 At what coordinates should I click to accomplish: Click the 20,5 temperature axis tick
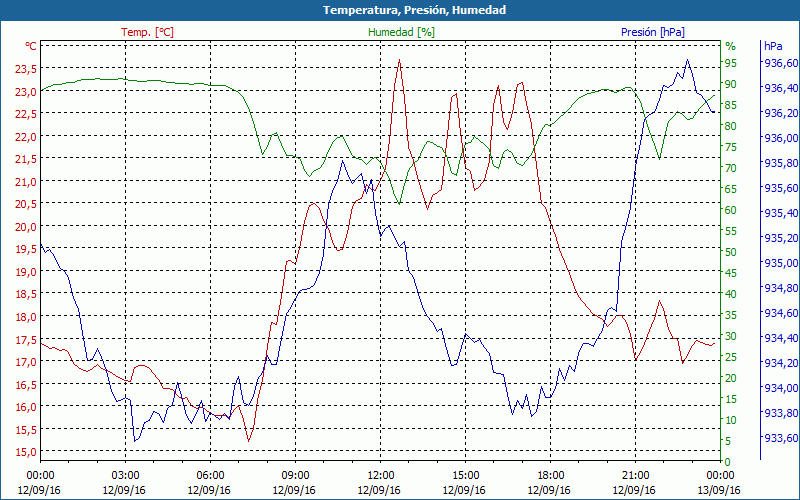coord(27,205)
